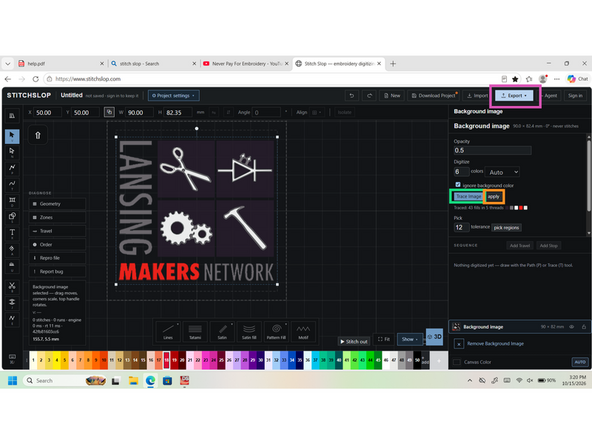Pick red thread color swatch 19
This screenshot has height=444, width=592.
pos(174,360)
